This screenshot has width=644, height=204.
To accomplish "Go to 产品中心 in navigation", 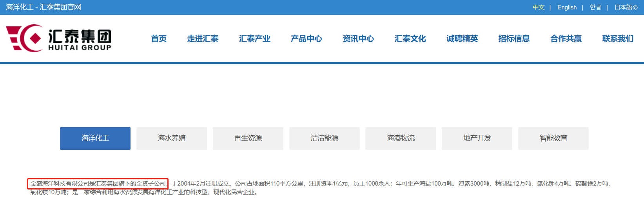I will (x=307, y=38).
